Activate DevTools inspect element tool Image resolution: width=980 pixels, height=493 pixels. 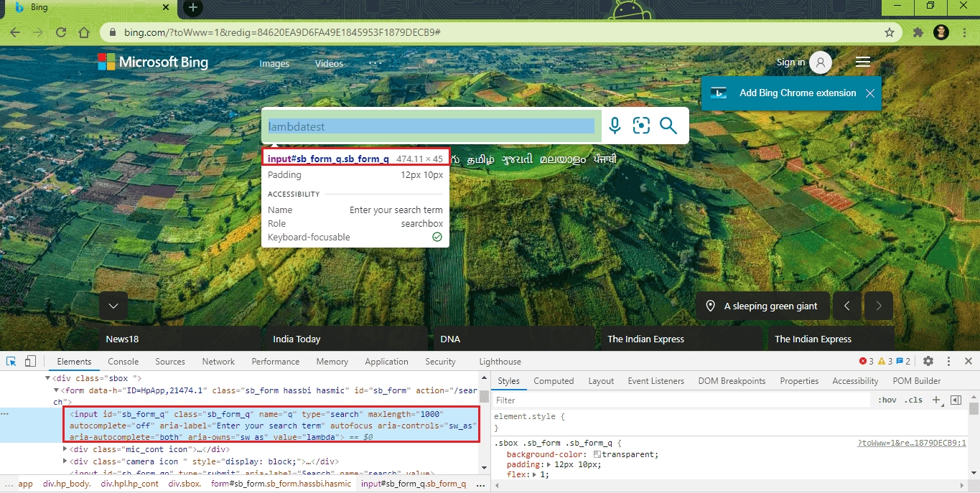(x=12, y=361)
